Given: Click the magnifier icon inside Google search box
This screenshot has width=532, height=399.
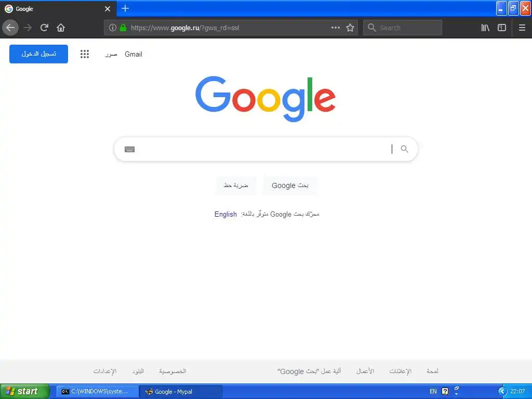Looking at the screenshot, I should [404, 149].
